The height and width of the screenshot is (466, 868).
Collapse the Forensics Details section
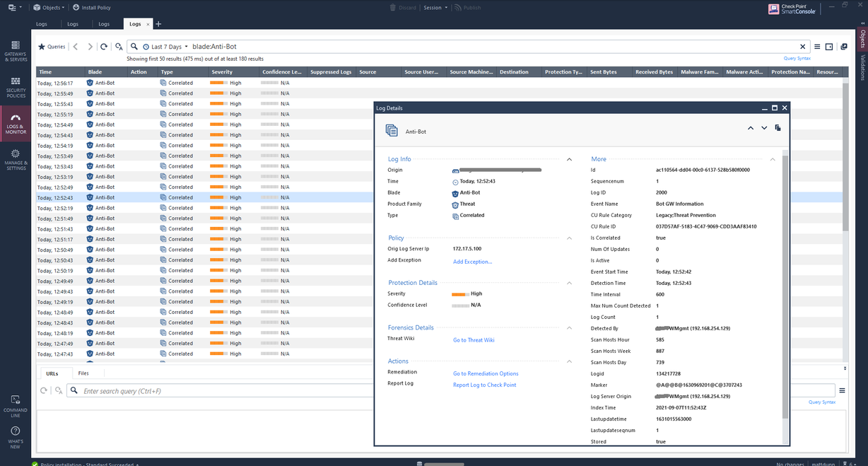coord(569,328)
